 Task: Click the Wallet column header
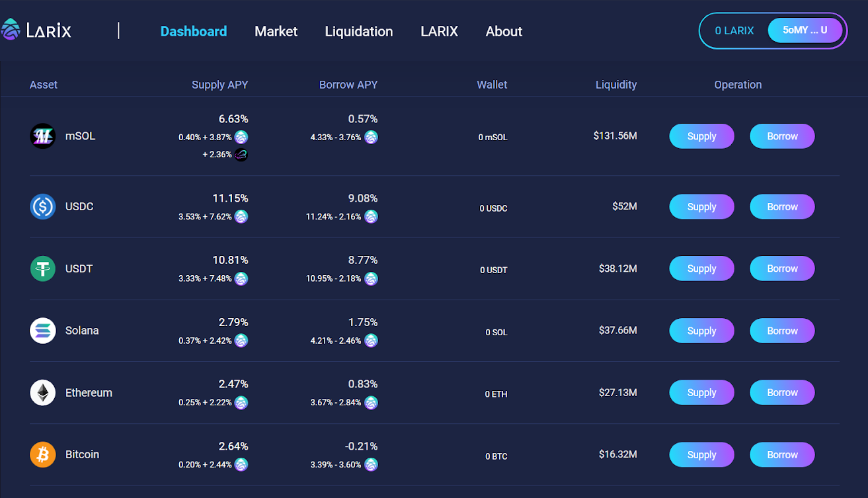click(492, 85)
